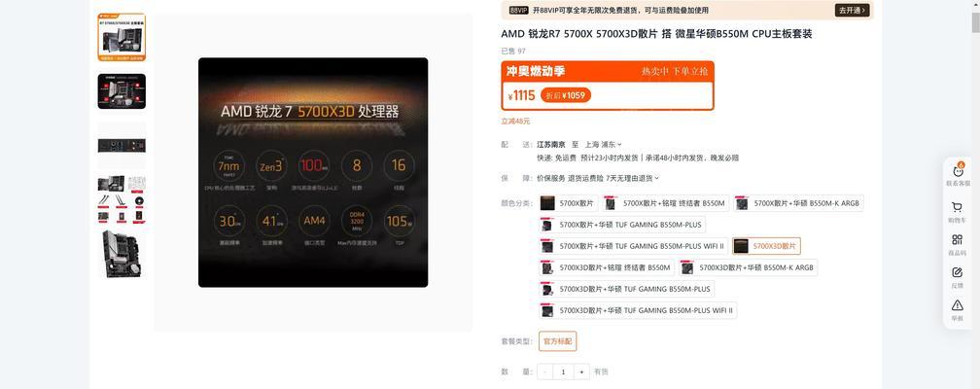This screenshot has height=389, width=980.
Task: Click the 有货 in-stock text
Action: point(601,372)
